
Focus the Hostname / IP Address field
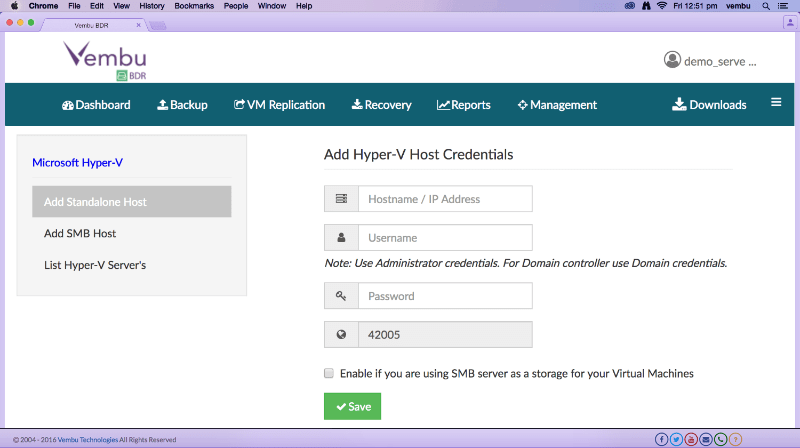[445, 198]
